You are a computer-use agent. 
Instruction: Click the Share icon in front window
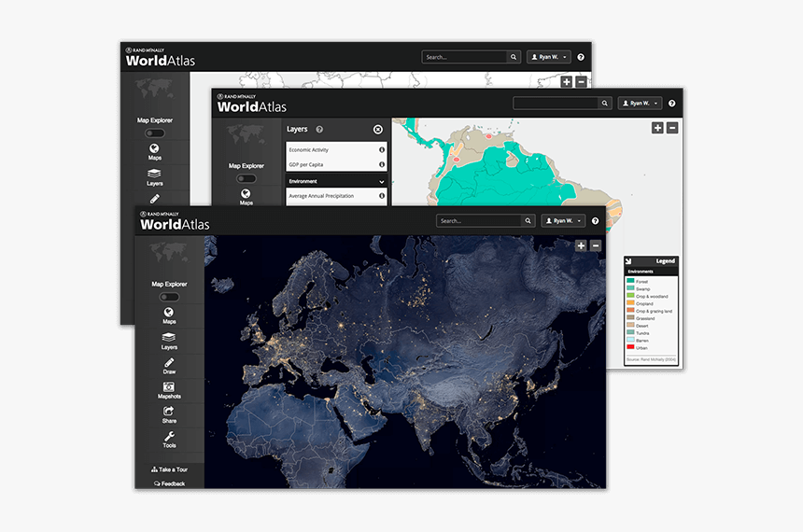pyautogui.click(x=169, y=414)
